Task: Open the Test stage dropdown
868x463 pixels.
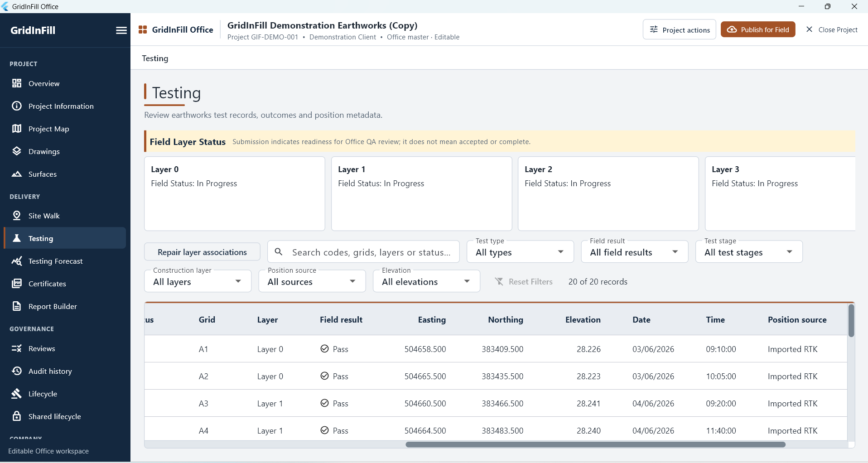Action: (x=749, y=252)
